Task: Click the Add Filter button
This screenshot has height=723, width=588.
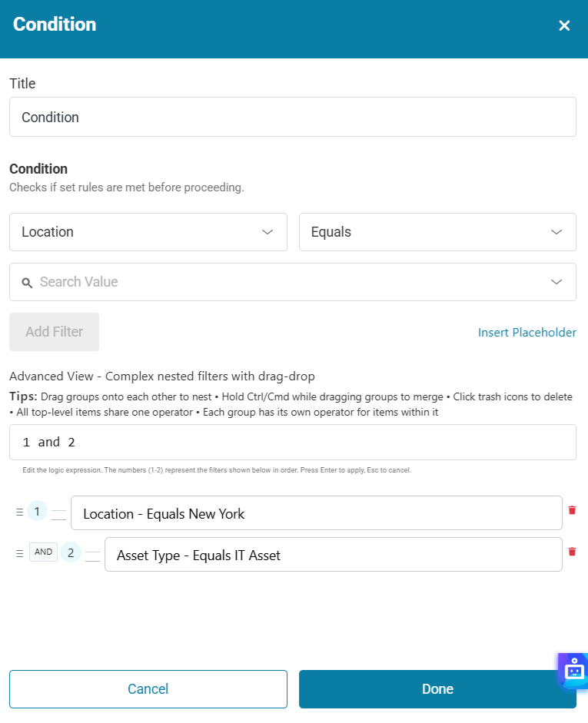Action: point(54,332)
